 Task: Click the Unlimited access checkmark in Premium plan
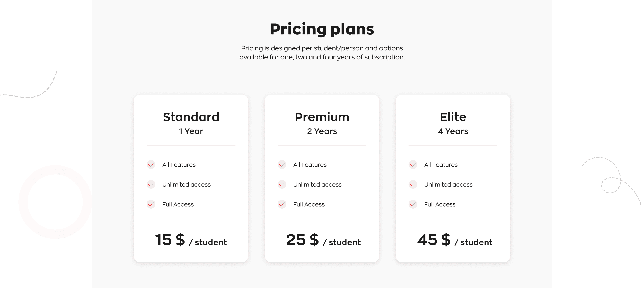[x=282, y=185]
